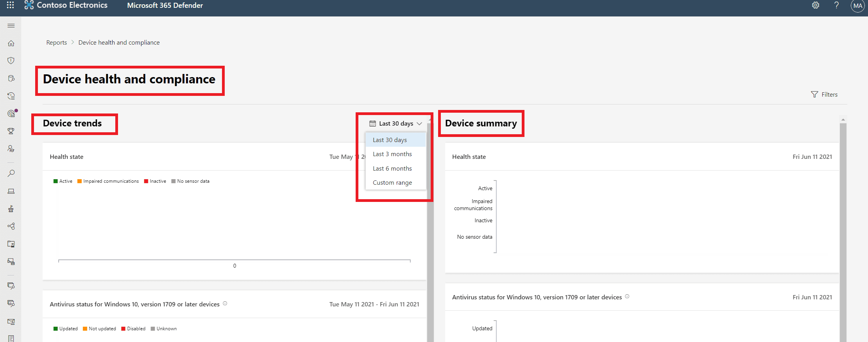Open Incidents shield icon in sidebar
868x342 pixels.
click(11, 61)
